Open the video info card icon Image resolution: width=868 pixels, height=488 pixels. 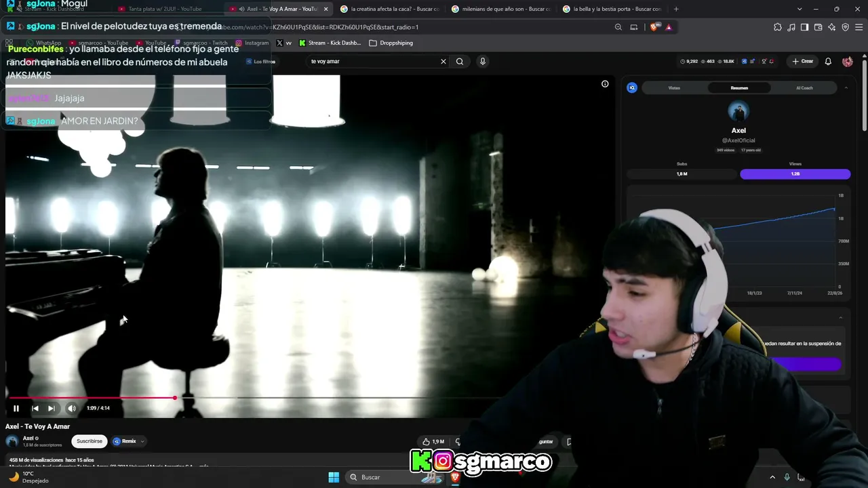click(x=605, y=84)
